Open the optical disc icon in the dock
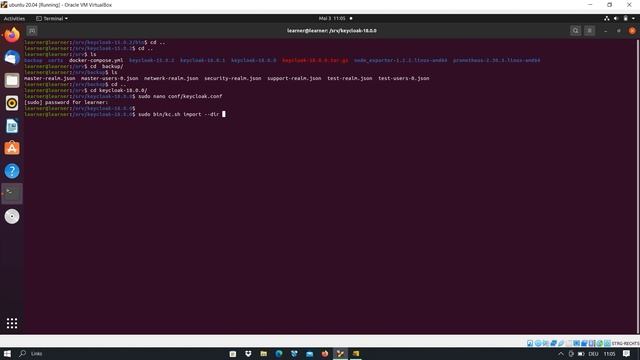This screenshot has width=640, height=360. pos(12,216)
